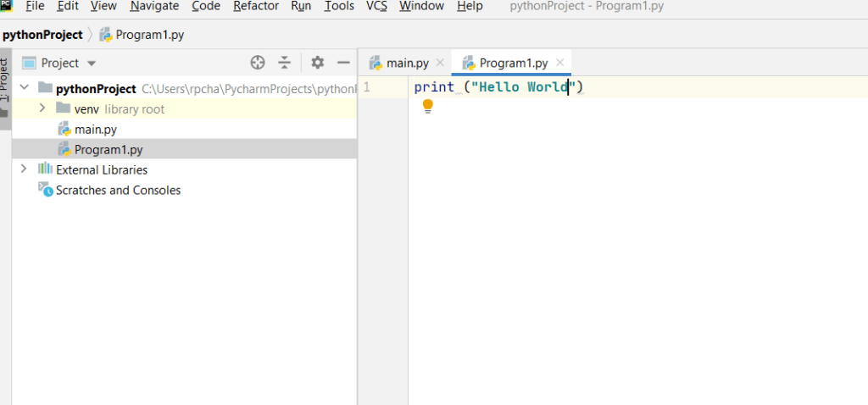
Task: Expand External Libraries node
Action: (x=24, y=169)
